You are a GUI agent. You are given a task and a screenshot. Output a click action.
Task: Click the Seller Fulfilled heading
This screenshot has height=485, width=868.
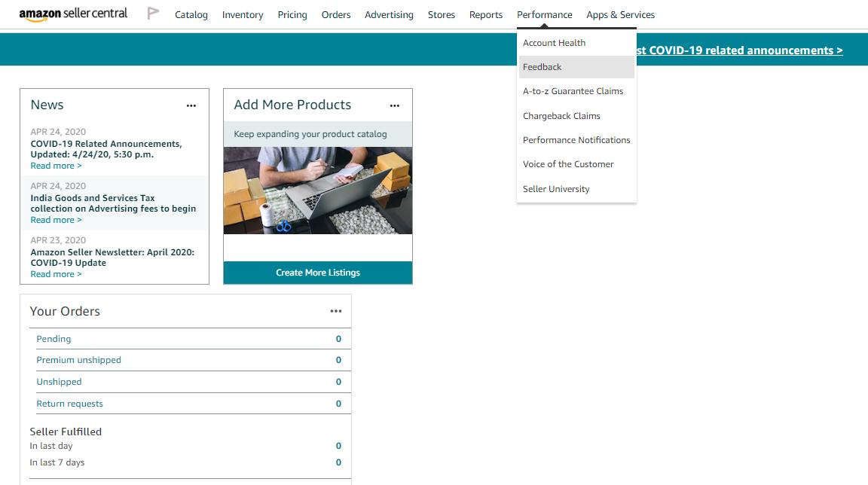[x=66, y=432]
